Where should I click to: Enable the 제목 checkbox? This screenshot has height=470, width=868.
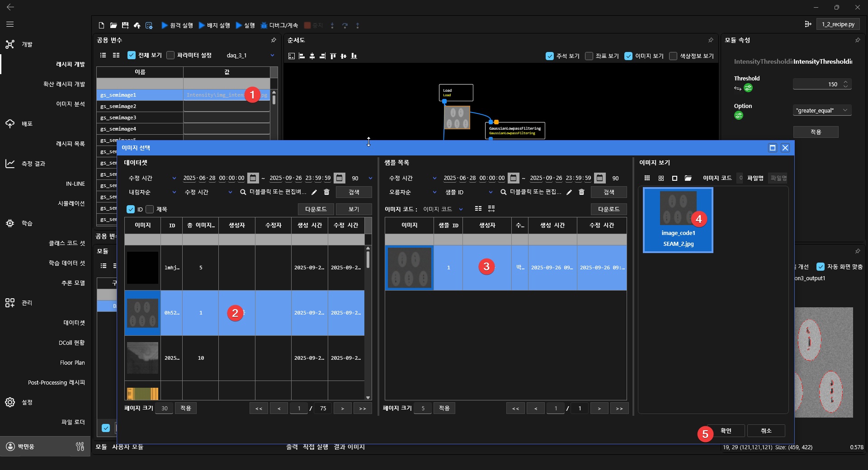pos(150,209)
